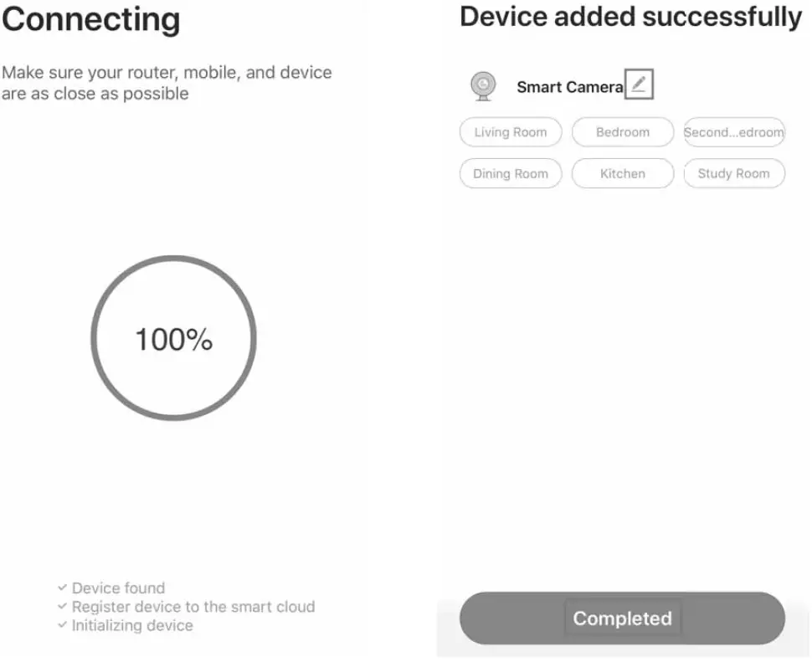812x662 pixels.
Task: Click the Smart Camera device name
Action: click(569, 87)
